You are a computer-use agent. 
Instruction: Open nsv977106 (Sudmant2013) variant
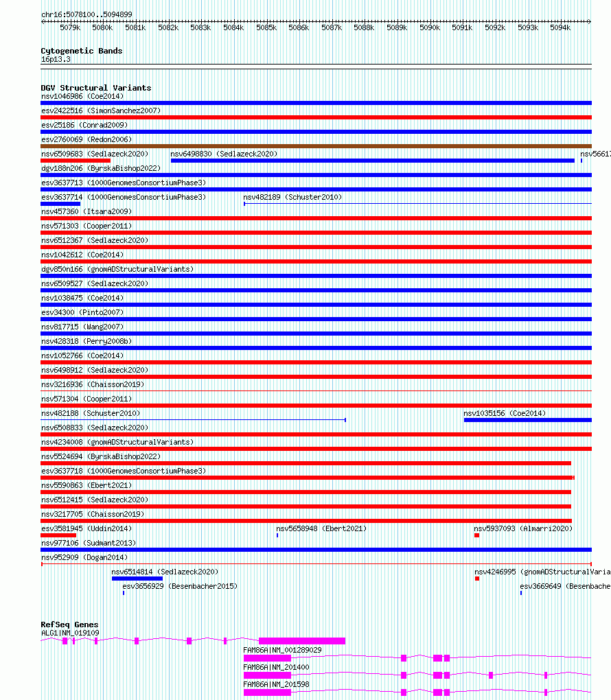[89, 543]
